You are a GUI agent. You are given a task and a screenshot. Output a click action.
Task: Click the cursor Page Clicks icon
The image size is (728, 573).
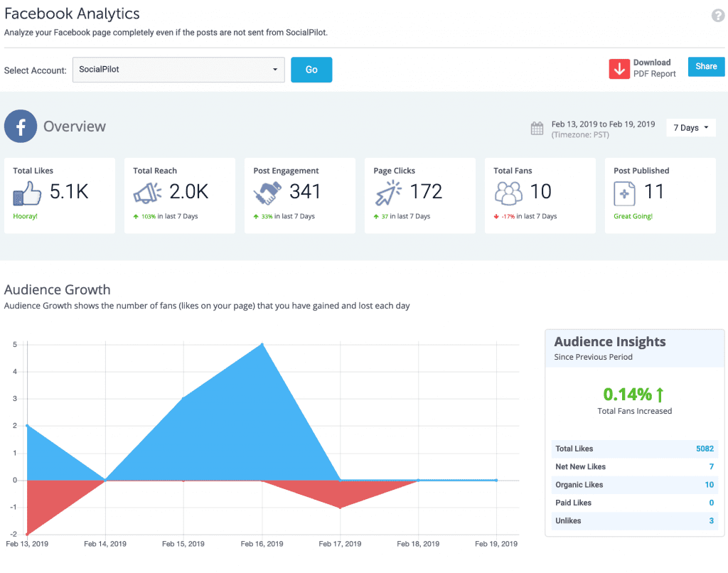point(388,192)
